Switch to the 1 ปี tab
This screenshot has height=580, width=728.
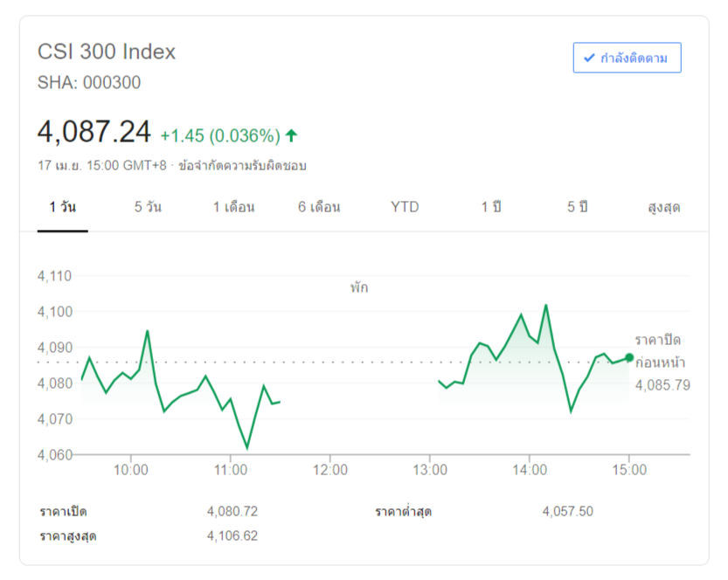click(491, 207)
